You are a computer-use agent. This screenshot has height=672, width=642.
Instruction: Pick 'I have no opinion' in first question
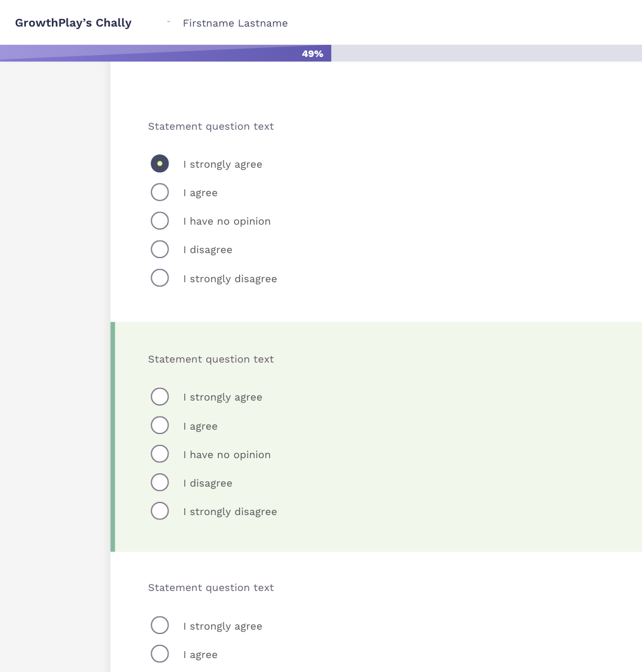(x=160, y=221)
